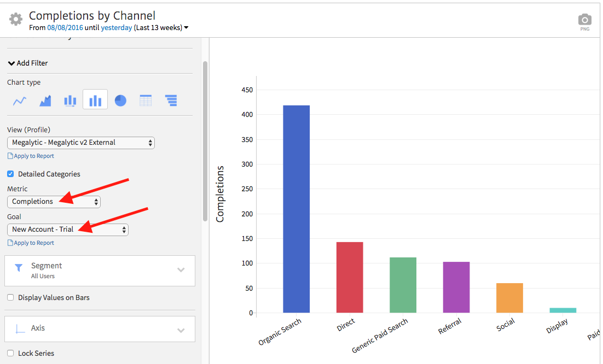
Task: Check the Lock Series checkbox
Action: [10, 353]
